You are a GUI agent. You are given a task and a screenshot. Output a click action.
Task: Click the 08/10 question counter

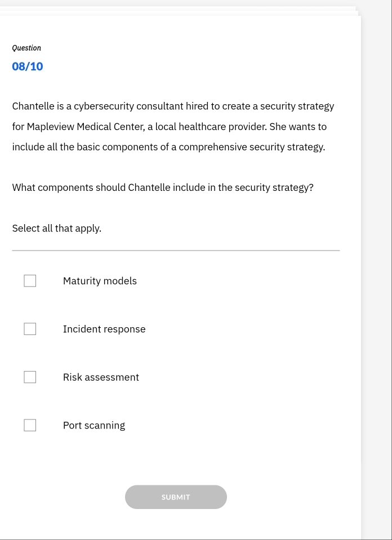click(x=28, y=66)
